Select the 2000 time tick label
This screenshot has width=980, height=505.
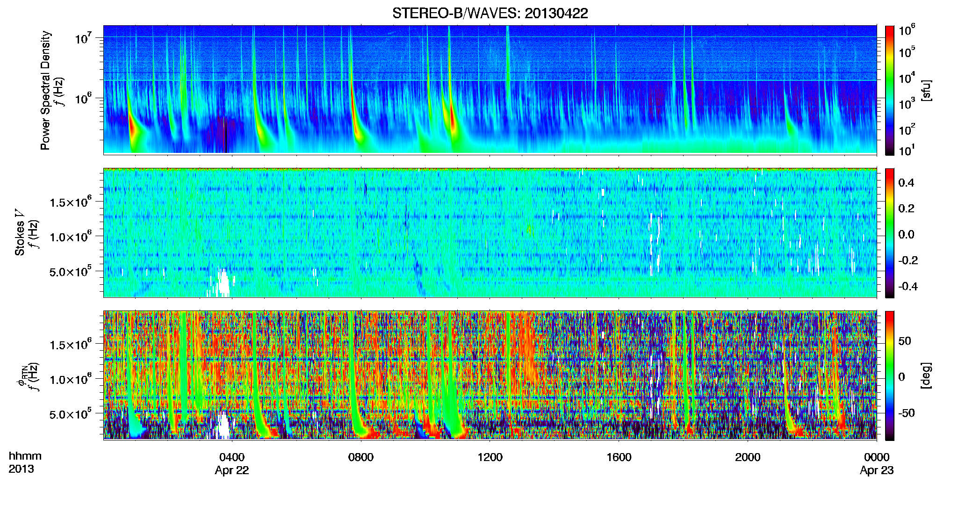[748, 457]
